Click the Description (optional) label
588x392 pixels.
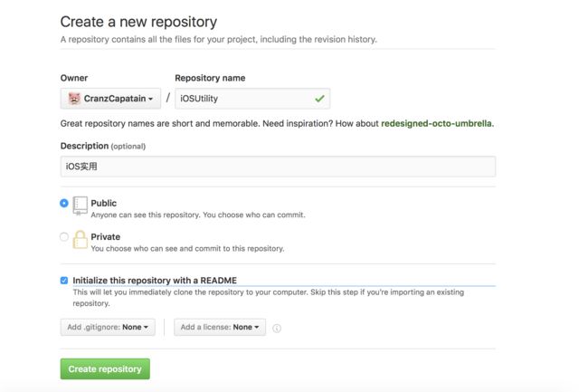click(x=103, y=146)
